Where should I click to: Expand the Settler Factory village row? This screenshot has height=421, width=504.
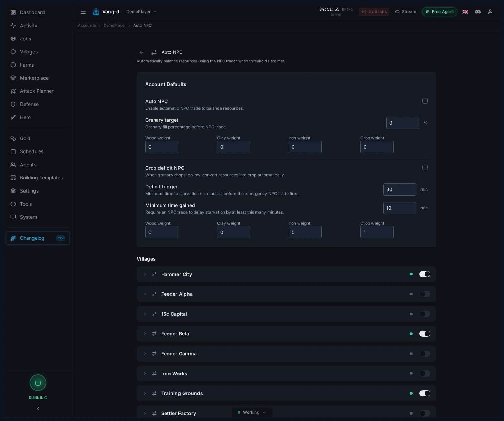point(145,413)
